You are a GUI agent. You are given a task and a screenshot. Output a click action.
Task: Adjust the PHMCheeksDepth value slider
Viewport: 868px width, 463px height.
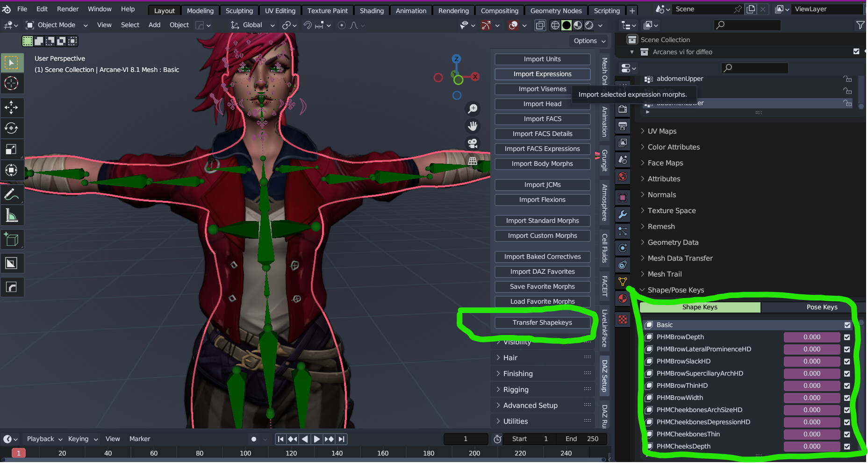coord(812,447)
